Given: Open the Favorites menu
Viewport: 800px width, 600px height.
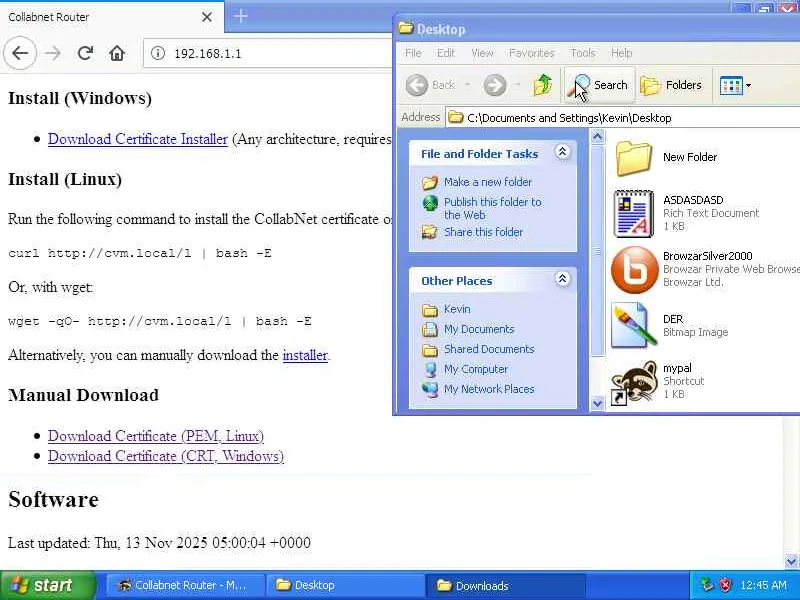Looking at the screenshot, I should click(531, 53).
